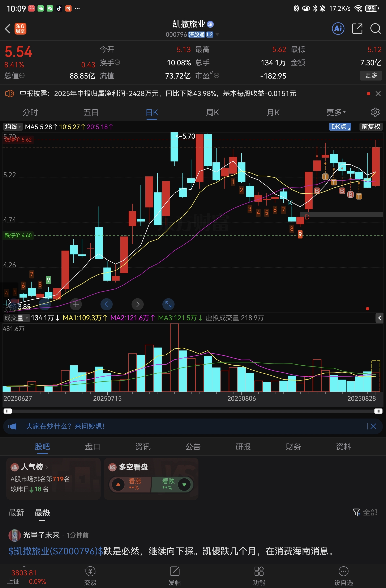Toggle 前复权 price adjustment
Viewport: 386px width, 588px height.
point(371,127)
